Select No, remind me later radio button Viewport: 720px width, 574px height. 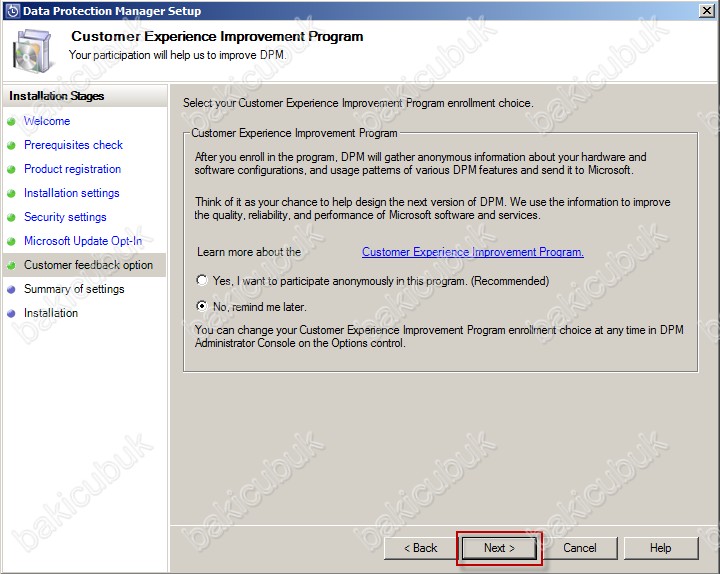click(x=202, y=306)
